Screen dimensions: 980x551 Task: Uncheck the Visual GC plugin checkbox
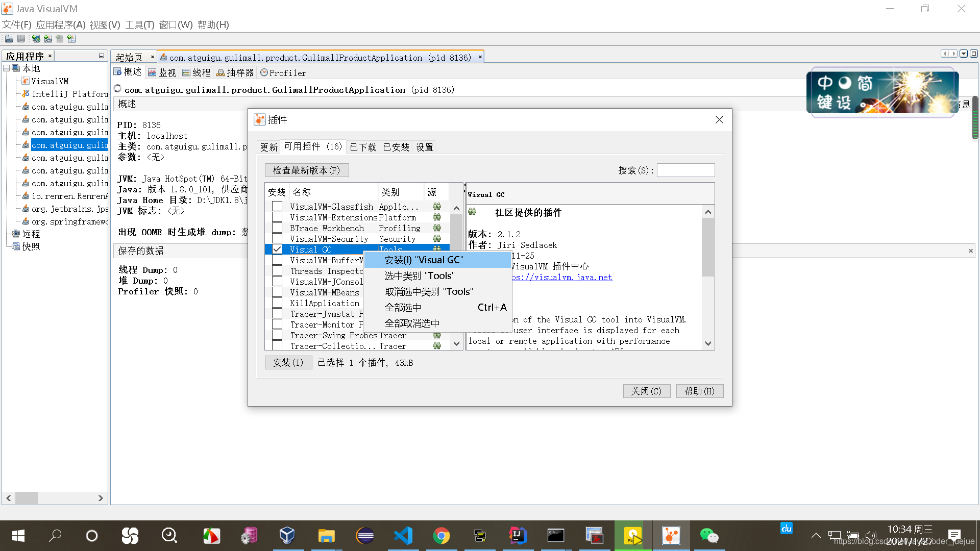[277, 249]
